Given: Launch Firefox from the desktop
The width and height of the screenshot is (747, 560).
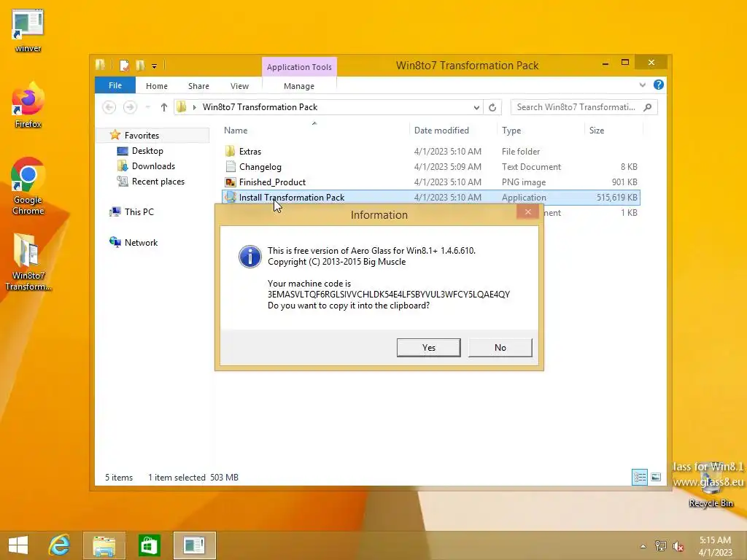Looking at the screenshot, I should click(x=28, y=106).
